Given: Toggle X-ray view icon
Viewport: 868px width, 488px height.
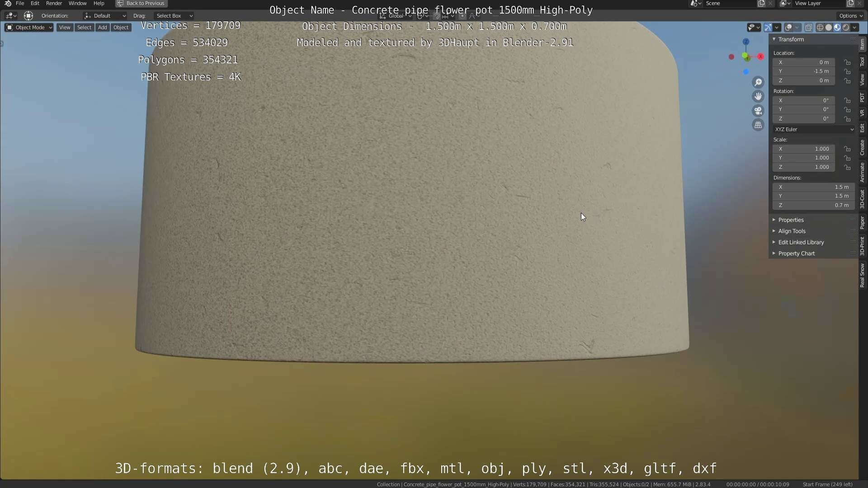Looking at the screenshot, I should (x=808, y=28).
